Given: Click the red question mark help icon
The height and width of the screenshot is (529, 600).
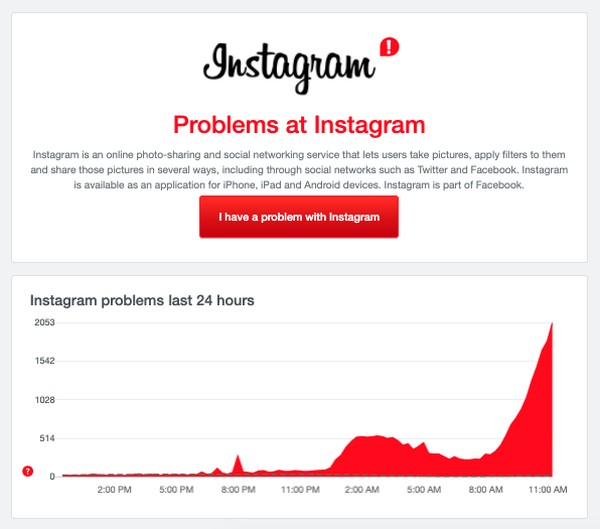Looking at the screenshot, I should 28,471.
